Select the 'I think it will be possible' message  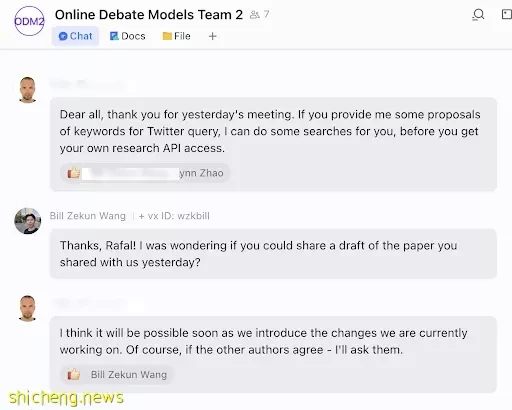(x=273, y=354)
